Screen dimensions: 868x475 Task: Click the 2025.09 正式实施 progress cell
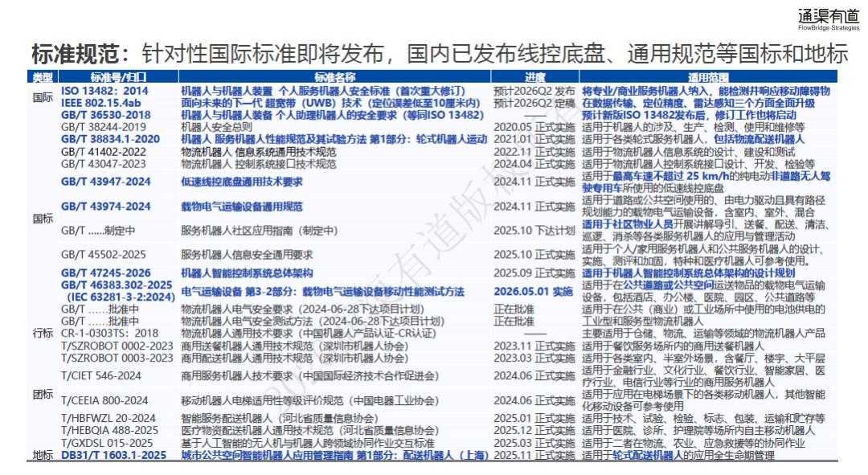tap(534, 273)
